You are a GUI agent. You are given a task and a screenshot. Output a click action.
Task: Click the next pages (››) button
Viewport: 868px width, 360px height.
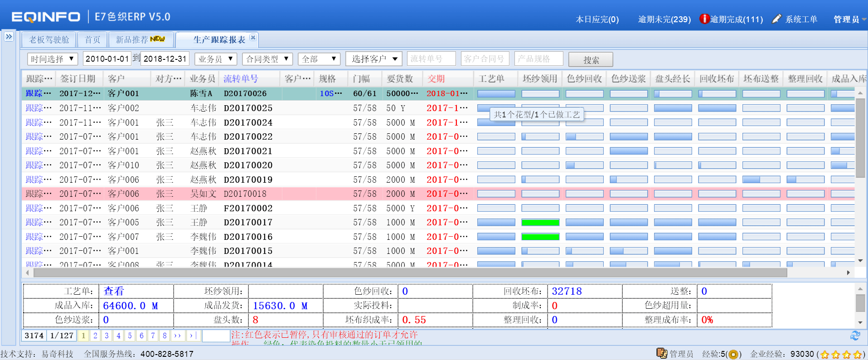pyautogui.click(x=178, y=336)
